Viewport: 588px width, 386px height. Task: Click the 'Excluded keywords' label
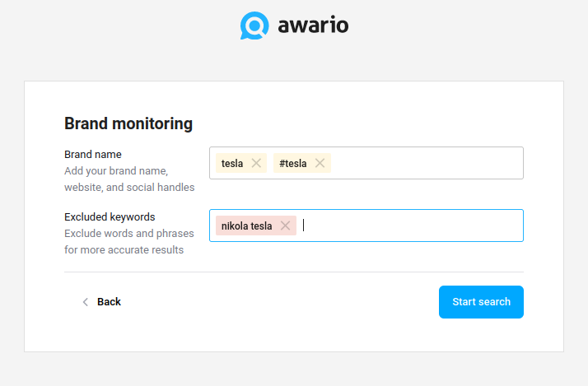coord(110,217)
